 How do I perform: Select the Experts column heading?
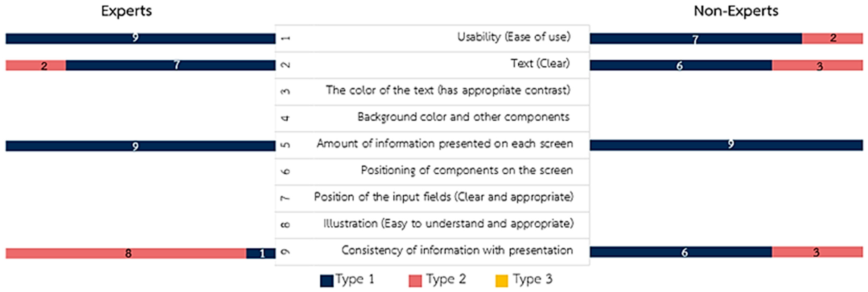[126, 11]
